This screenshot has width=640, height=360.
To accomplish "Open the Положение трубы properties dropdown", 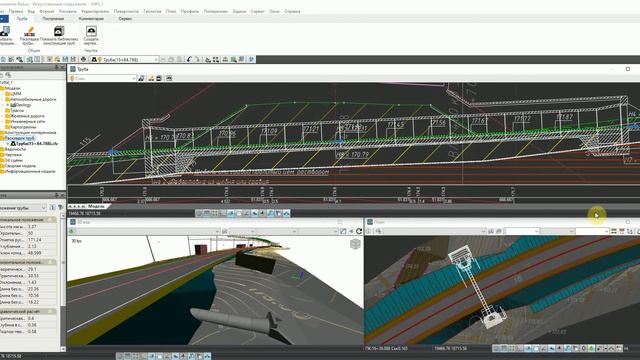I will coord(22,208).
